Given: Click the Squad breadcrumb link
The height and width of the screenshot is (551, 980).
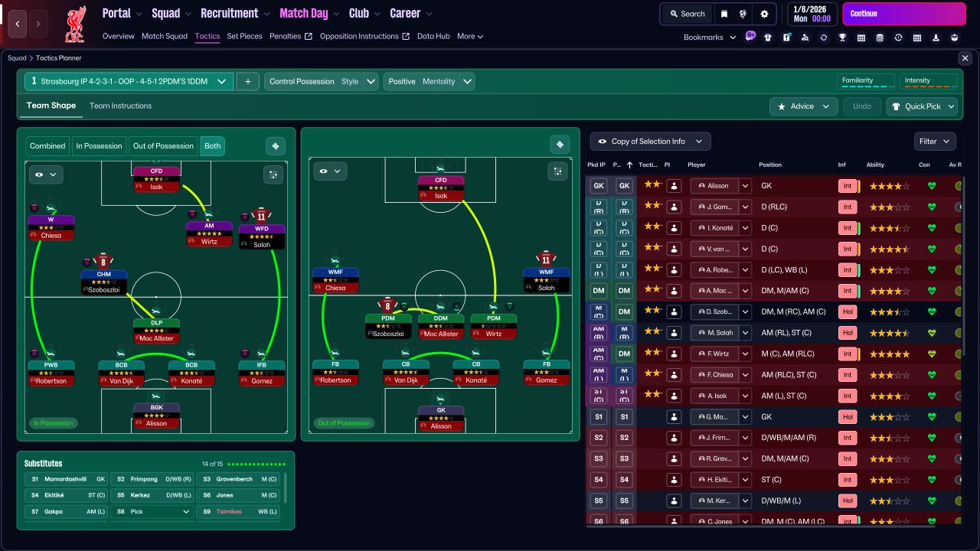Looking at the screenshot, I should [17, 58].
